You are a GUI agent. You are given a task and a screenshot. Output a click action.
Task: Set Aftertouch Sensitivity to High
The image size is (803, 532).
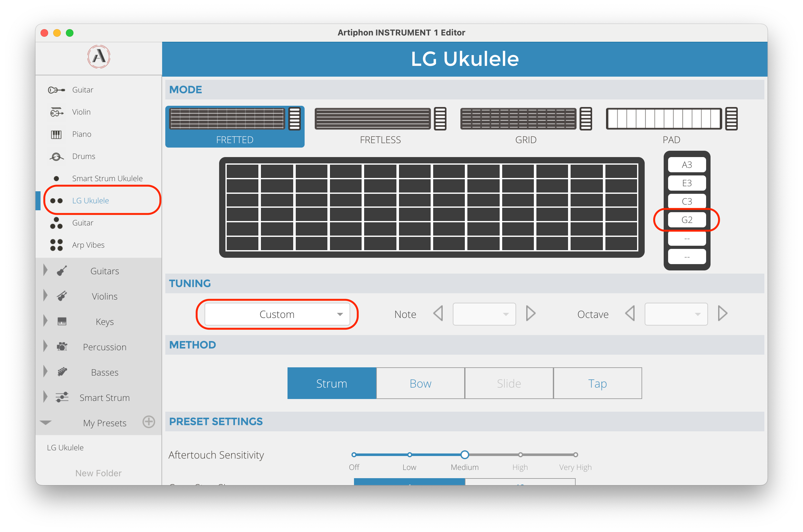coord(520,455)
